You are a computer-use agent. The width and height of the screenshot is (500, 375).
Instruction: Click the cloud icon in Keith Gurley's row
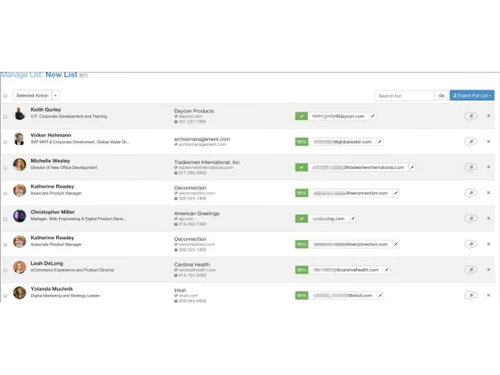471,116
